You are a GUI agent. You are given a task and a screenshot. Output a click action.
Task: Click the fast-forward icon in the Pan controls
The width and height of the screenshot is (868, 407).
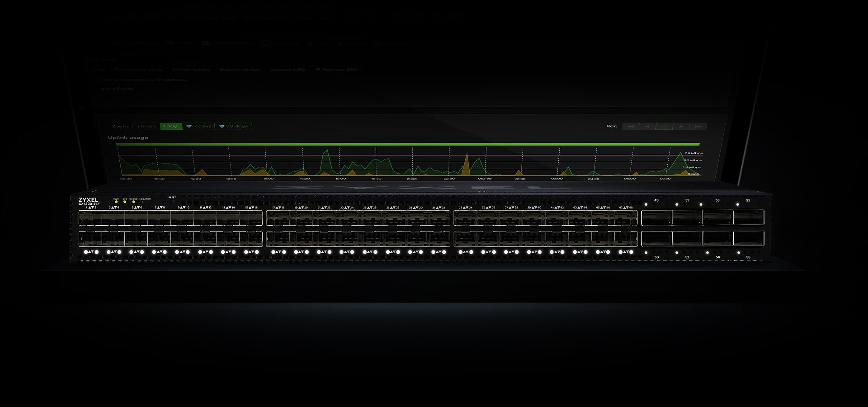coord(698,127)
